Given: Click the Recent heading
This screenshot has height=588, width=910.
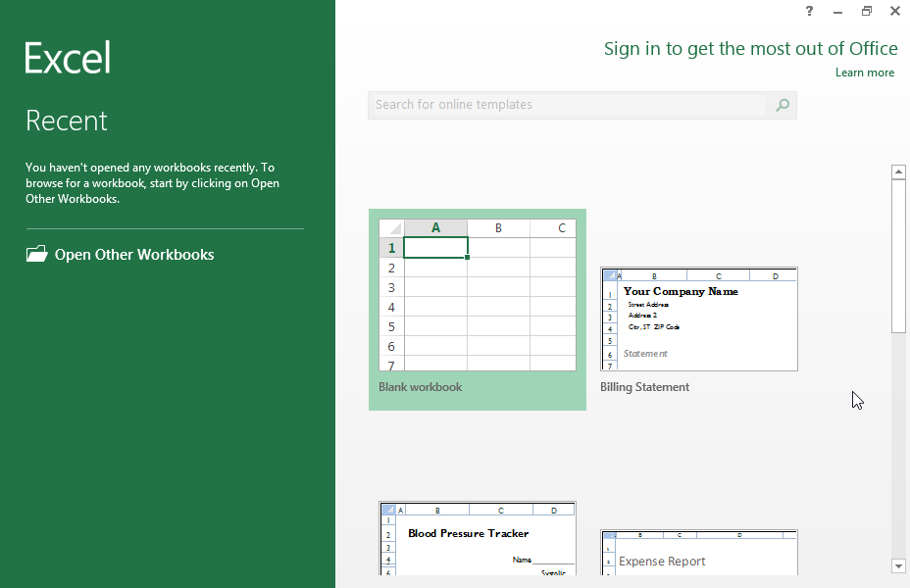Looking at the screenshot, I should (x=66, y=121).
